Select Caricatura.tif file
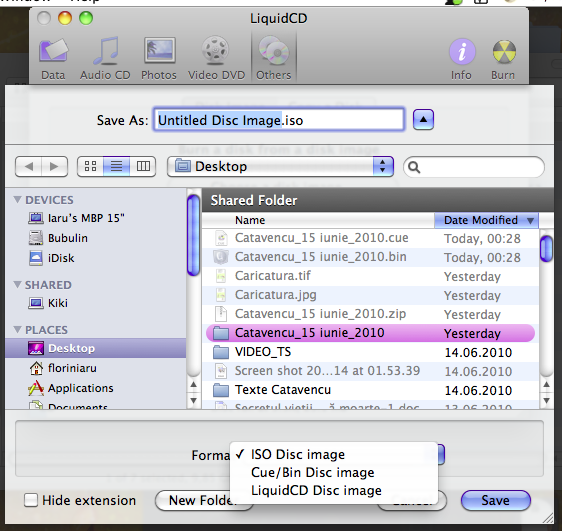This screenshot has height=531, width=562. [370, 276]
